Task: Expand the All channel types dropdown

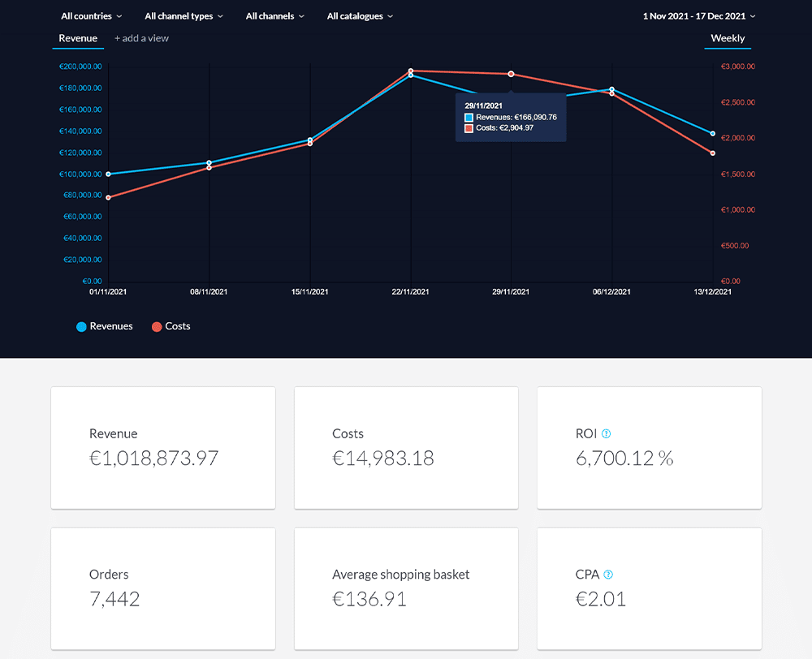Action: pyautogui.click(x=184, y=16)
